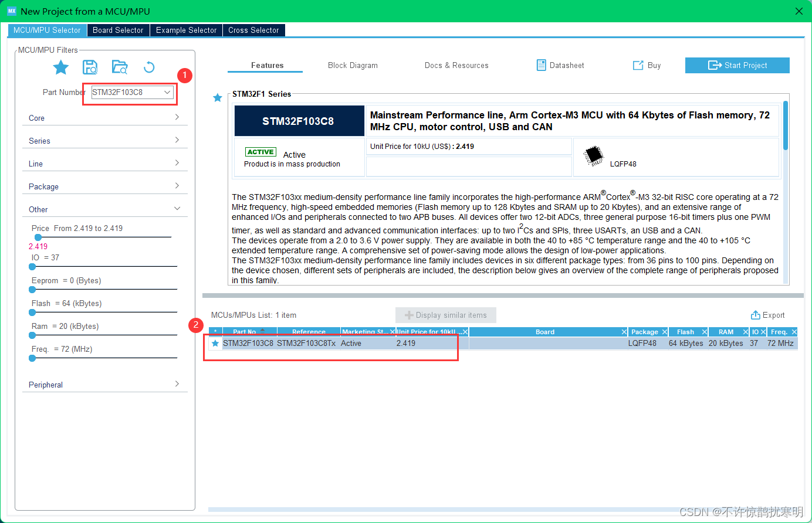Click the Start Project button
Screen dimensions: 812x523
coord(737,65)
